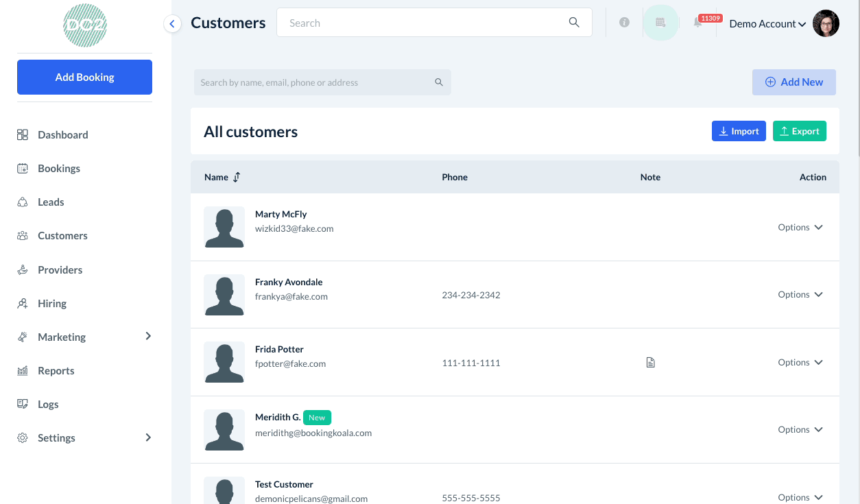
Task: Expand the Settings submenu
Action: coord(148,437)
